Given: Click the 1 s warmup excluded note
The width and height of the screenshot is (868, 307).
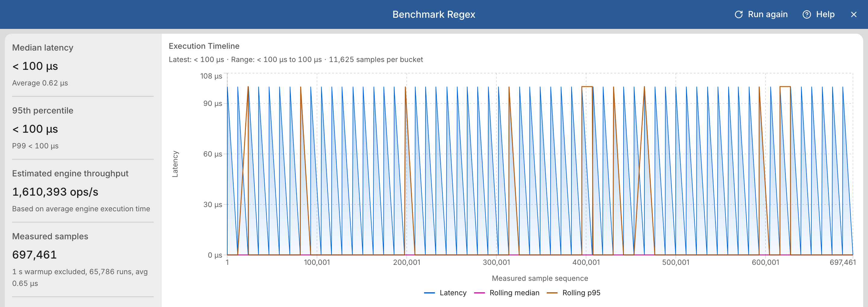Looking at the screenshot, I should [80, 278].
